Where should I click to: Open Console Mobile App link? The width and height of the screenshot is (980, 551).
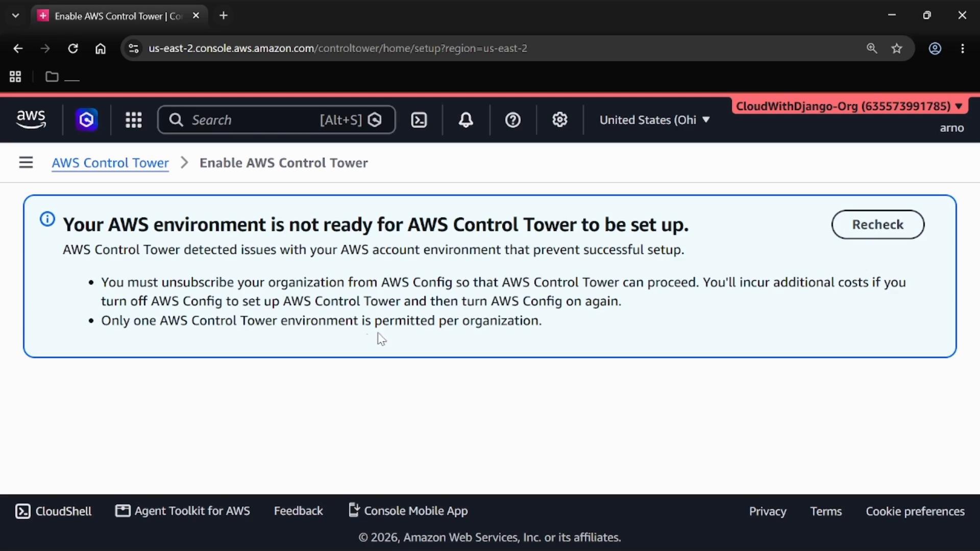coord(408,511)
